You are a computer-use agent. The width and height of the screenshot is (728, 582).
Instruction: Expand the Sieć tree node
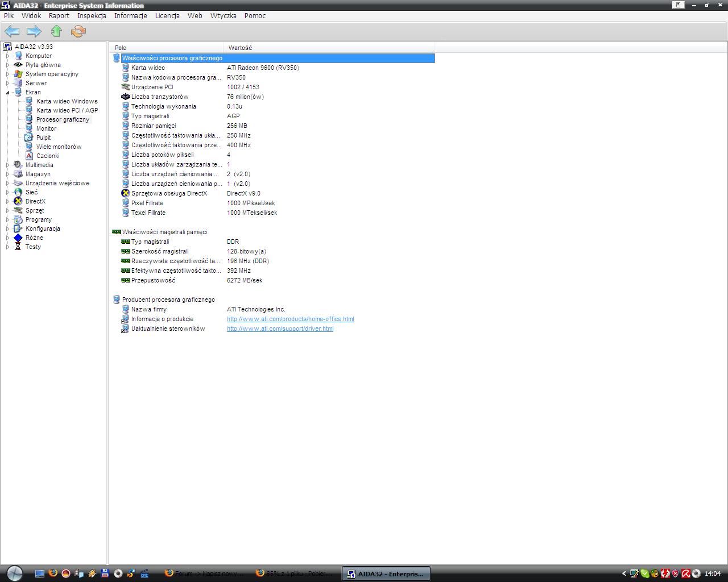[7, 192]
